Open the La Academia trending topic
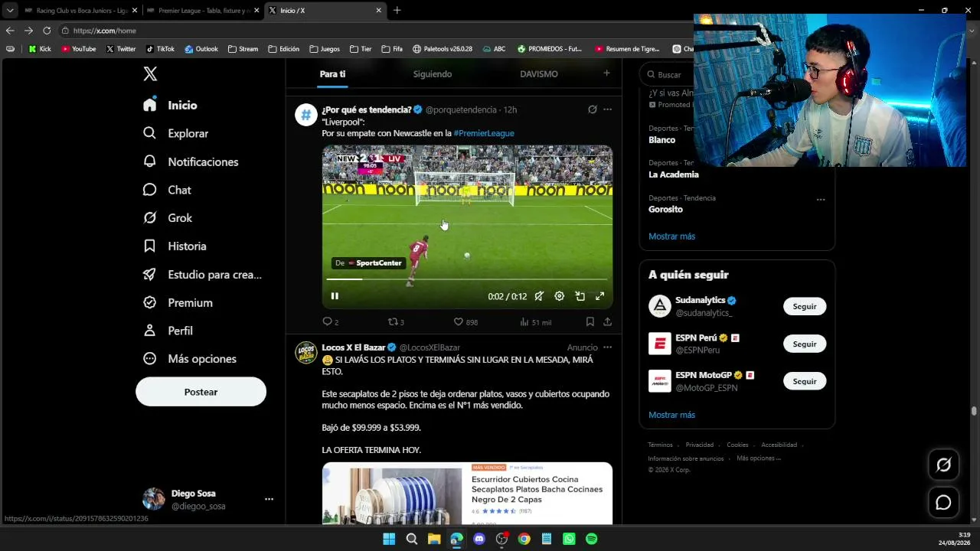Screen dimensions: 980x551 (x=673, y=174)
